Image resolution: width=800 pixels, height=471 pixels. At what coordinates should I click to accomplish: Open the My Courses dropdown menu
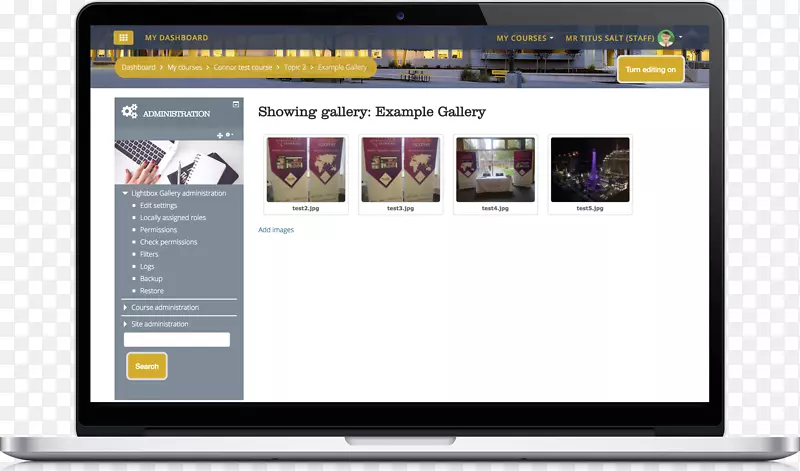[x=524, y=38]
